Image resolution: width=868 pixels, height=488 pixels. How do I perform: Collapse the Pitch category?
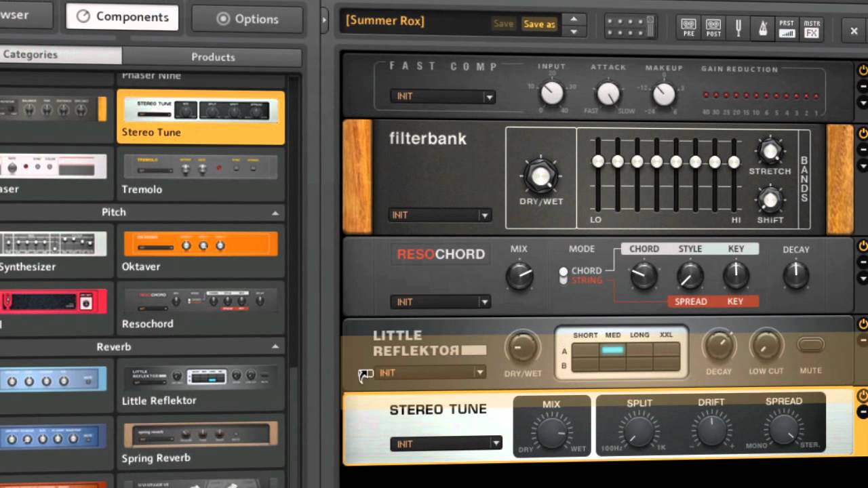click(275, 212)
